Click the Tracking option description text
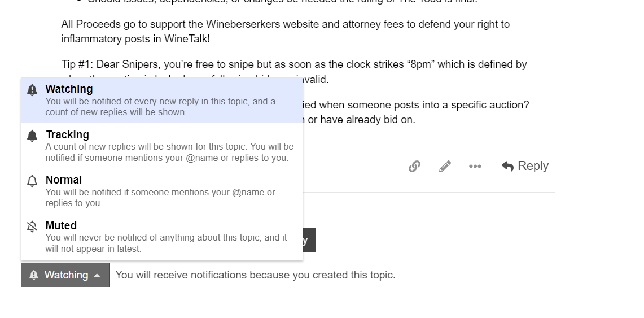 tap(169, 153)
